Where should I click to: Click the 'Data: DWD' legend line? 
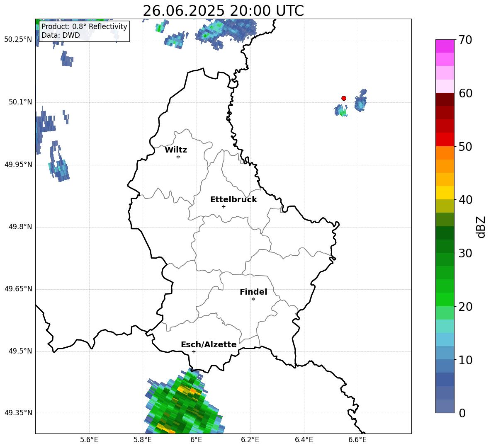pyautogui.click(x=61, y=35)
